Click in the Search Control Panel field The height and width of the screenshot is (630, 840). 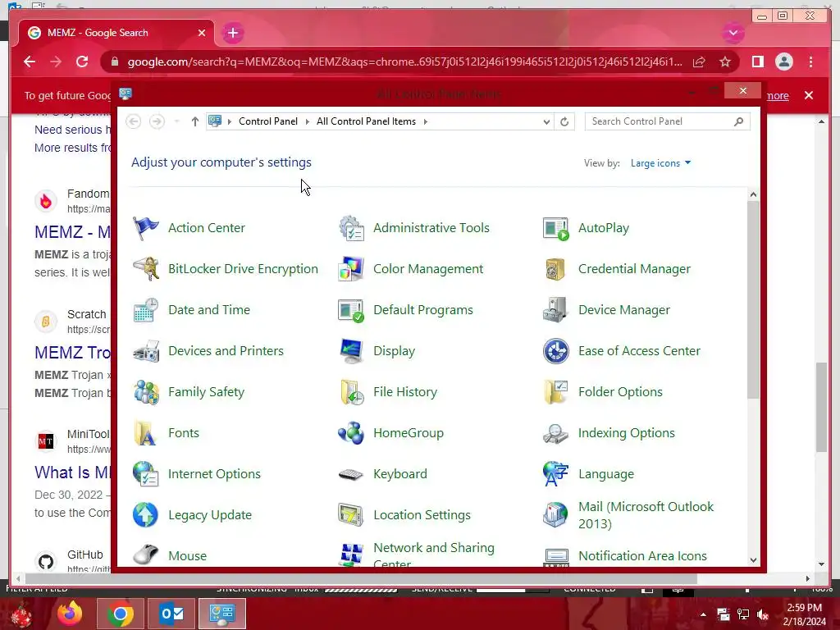coord(667,121)
